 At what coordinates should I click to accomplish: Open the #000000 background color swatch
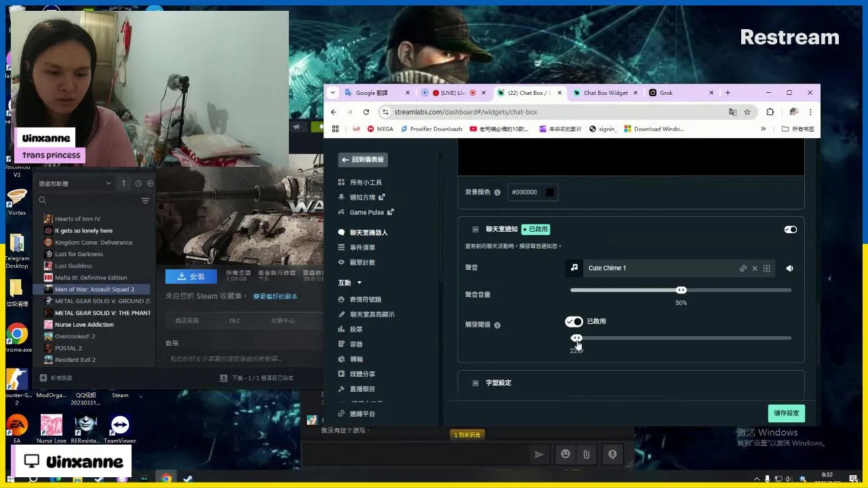(550, 192)
